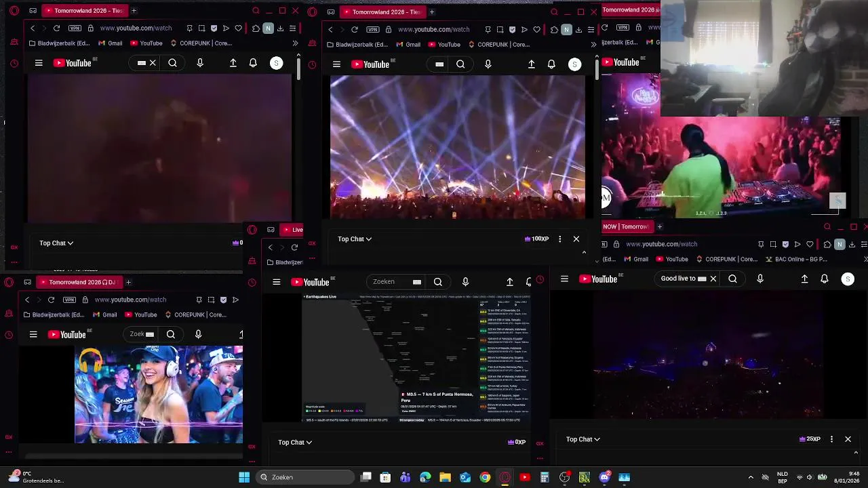The image size is (868, 488).
Task: Open YouTube bookmark in bottom-left window
Action: tap(140, 314)
